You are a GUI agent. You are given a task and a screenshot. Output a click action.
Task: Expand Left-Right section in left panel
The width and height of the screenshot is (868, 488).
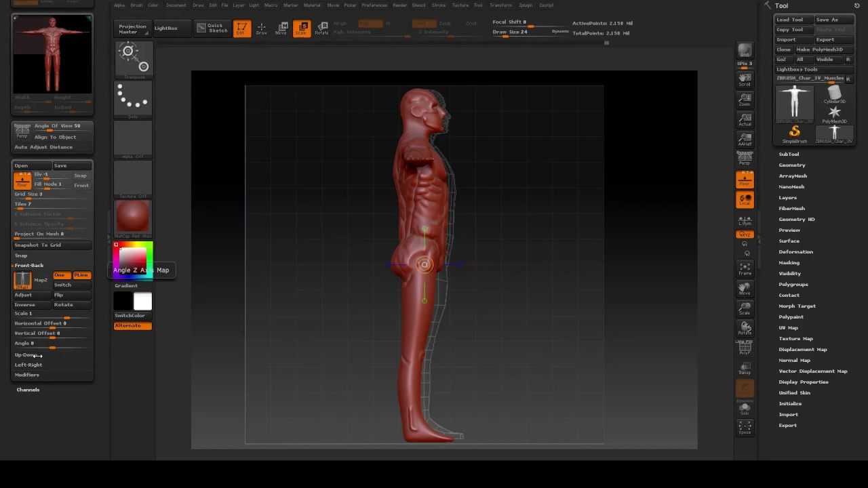pos(28,365)
